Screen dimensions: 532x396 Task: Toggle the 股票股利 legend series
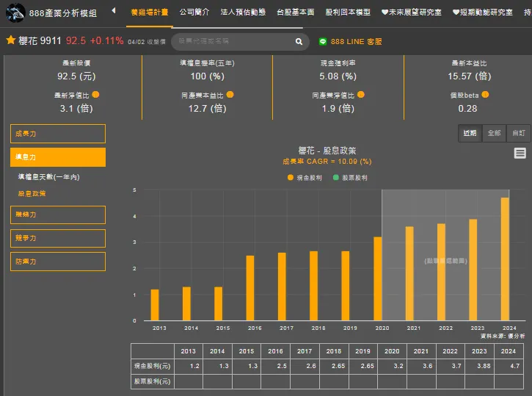(350, 178)
